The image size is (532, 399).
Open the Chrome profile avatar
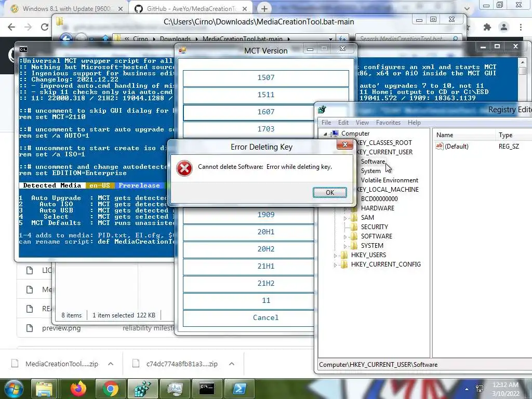coord(504,27)
